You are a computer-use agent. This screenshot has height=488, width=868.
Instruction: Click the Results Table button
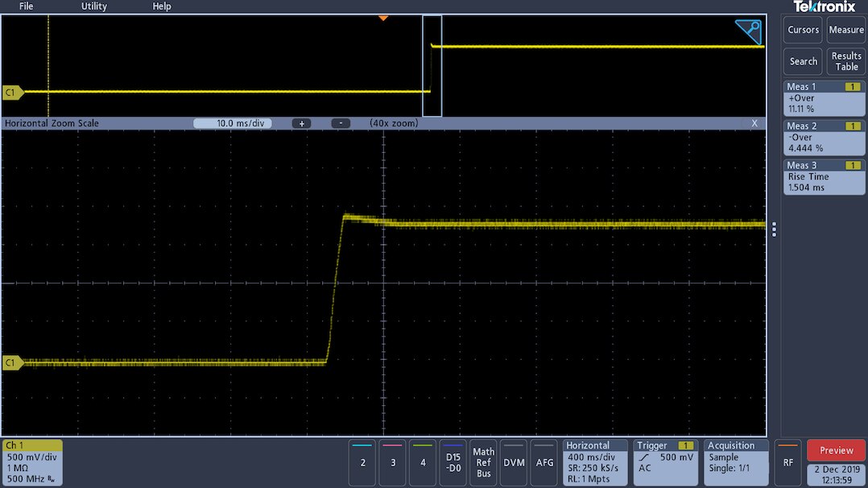pos(846,61)
